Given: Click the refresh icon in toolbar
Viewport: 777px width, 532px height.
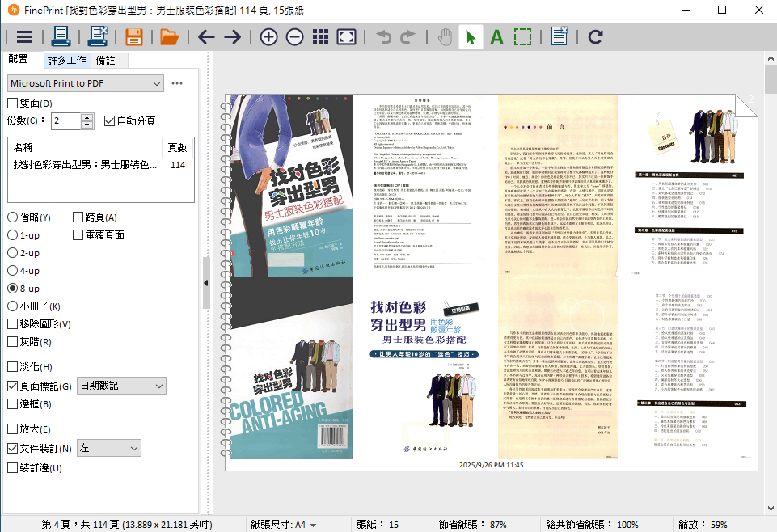Looking at the screenshot, I should coord(596,36).
